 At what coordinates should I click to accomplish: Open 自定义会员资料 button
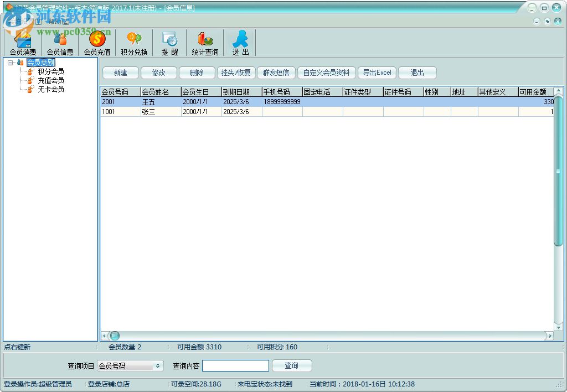[x=327, y=73]
